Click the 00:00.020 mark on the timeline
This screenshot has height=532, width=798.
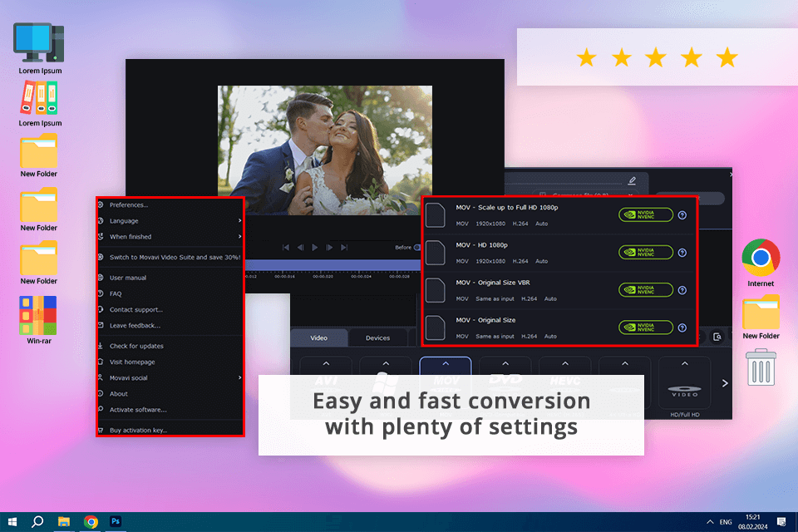323,277
